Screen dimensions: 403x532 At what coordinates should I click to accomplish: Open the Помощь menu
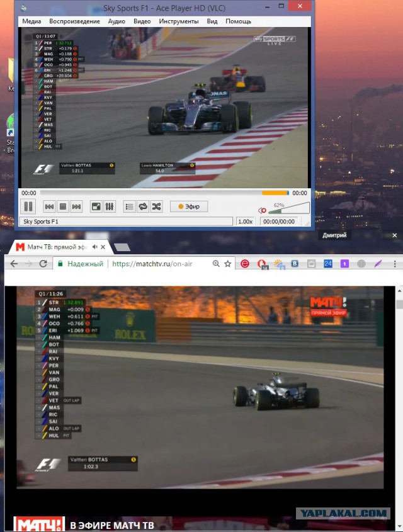coord(239,21)
